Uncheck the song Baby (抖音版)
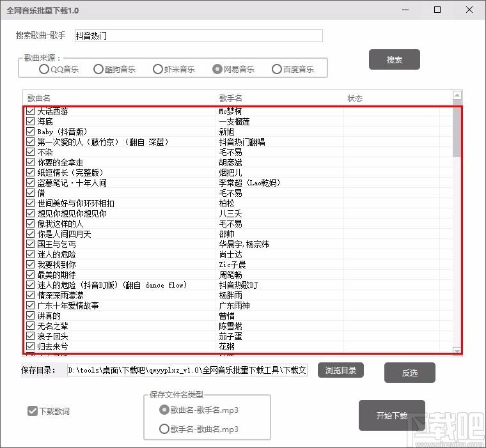 point(31,132)
